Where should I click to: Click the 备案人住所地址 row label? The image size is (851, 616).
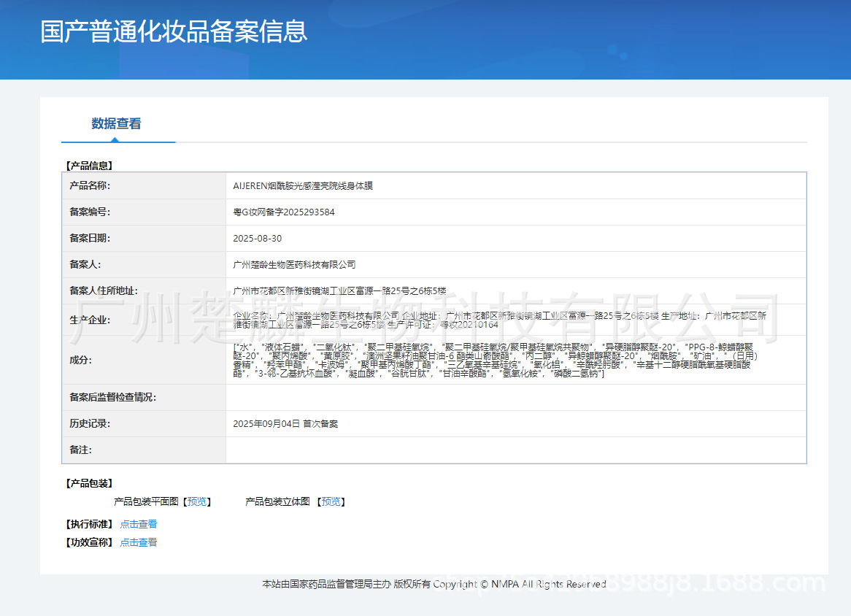(x=104, y=291)
